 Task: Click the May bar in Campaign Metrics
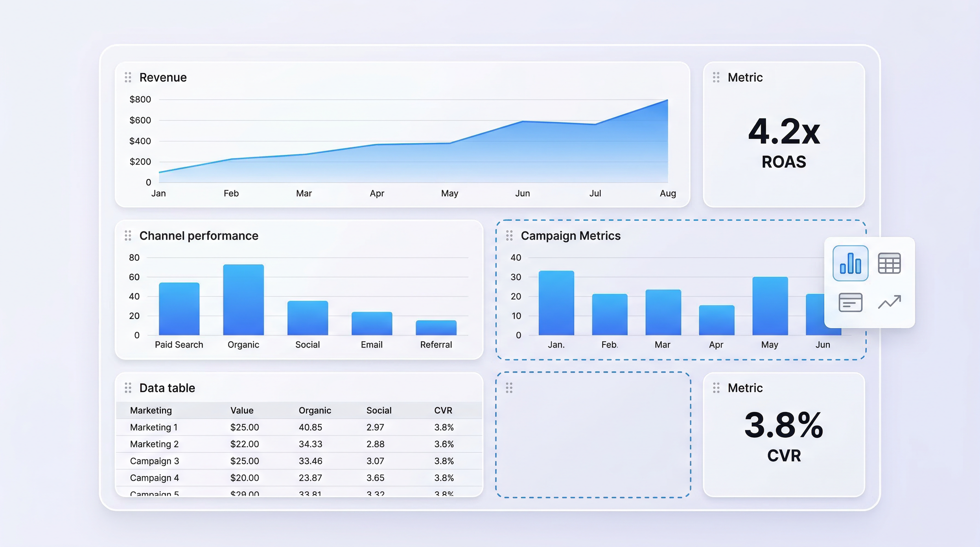coord(770,306)
